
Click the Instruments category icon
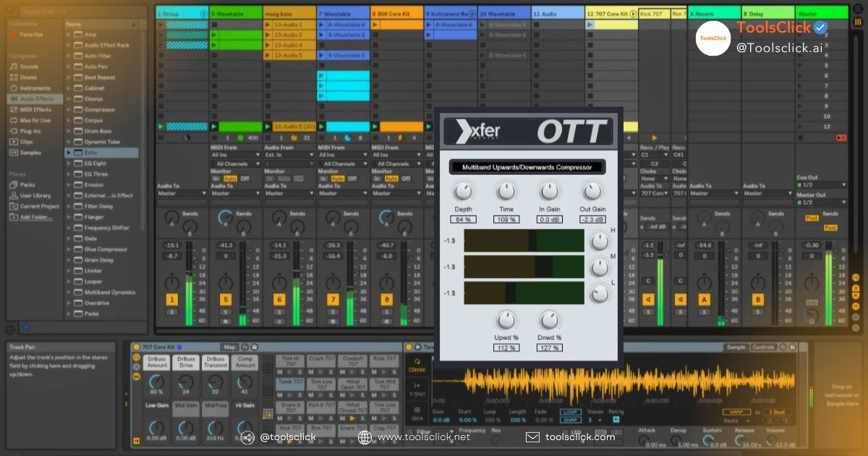coord(14,87)
